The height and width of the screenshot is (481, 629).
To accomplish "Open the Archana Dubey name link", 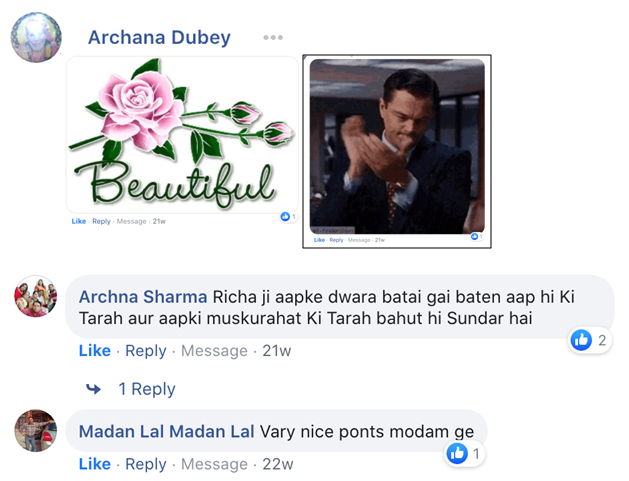I will (159, 38).
